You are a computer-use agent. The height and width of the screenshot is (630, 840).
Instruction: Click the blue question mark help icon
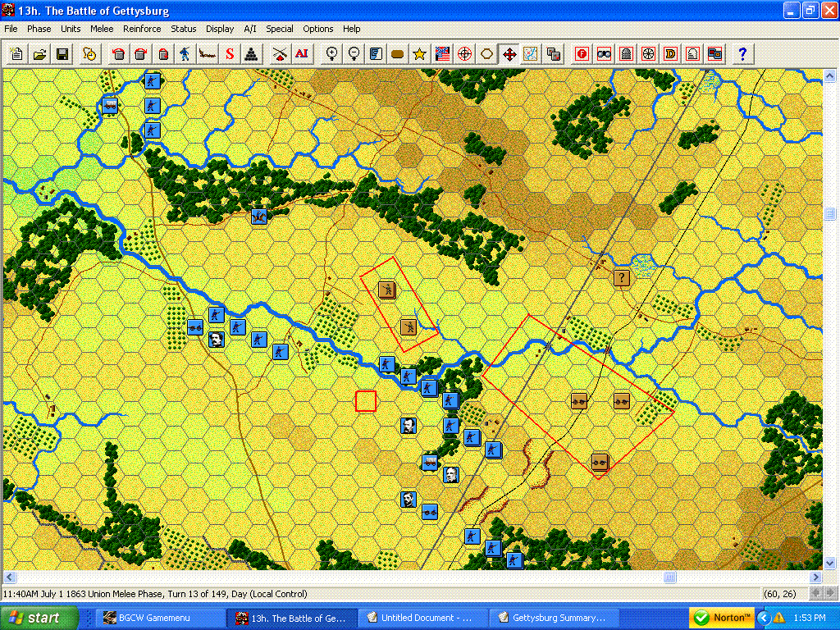click(x=742, y=53)
